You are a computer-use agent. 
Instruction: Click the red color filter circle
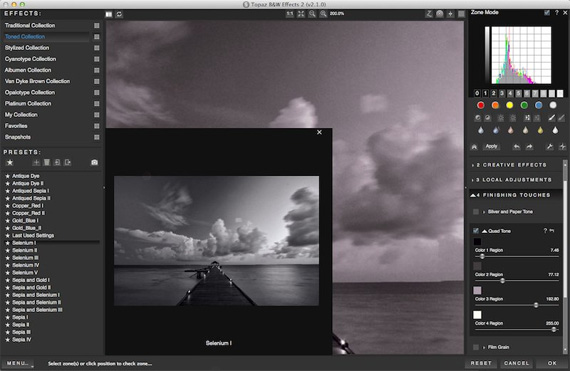click(481, 105)
